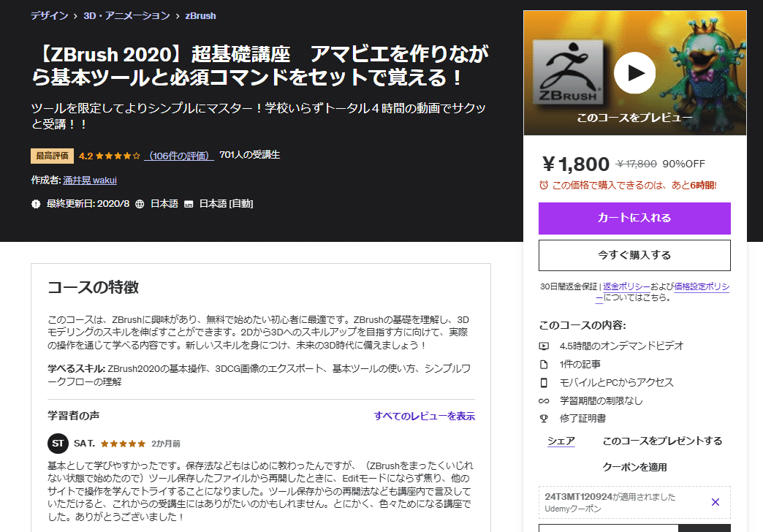
Task: Open the 106件の評価 ratings link
Action: tap(179, 156)
